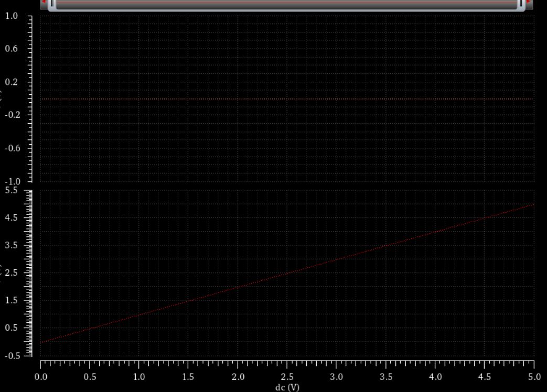Click the 5.5 label on lower y-axis
This screenshot has height=392, width=547.
click(x=12, y=190)
